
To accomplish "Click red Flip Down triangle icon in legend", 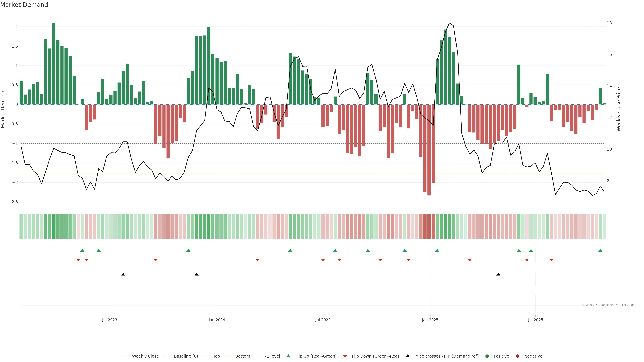I will 345,356.
